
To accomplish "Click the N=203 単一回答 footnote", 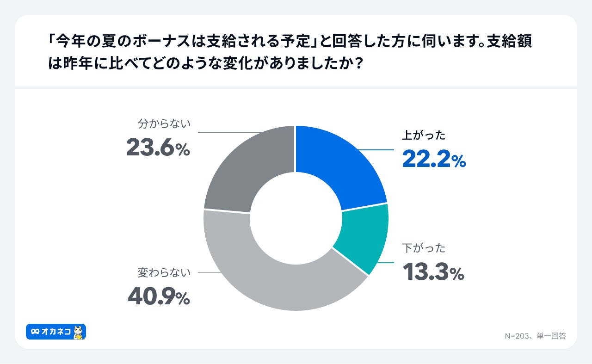I will tap(535, 336).
